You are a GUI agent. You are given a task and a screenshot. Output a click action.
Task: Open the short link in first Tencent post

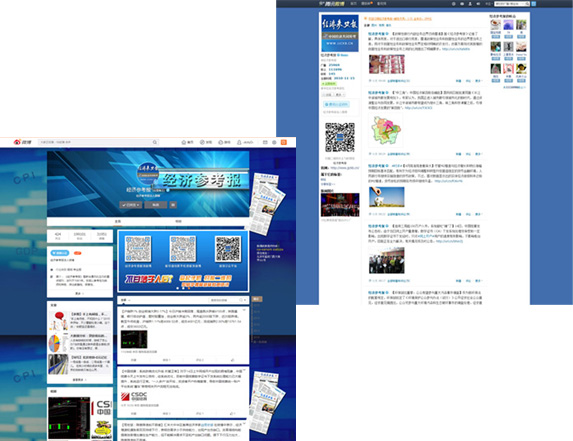pos(456,49)
